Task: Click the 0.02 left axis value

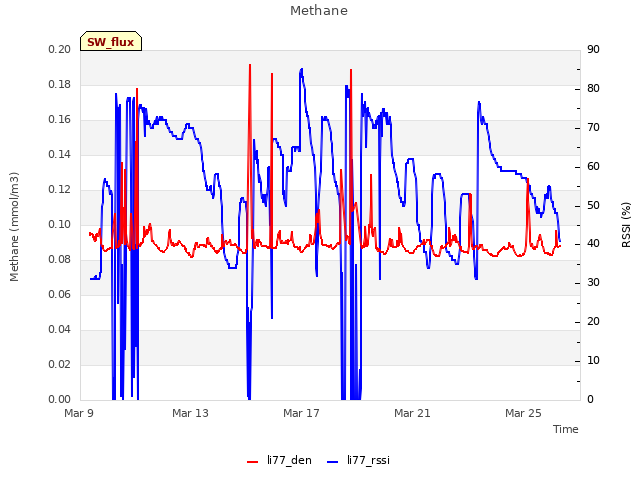Action: (60, 364)
